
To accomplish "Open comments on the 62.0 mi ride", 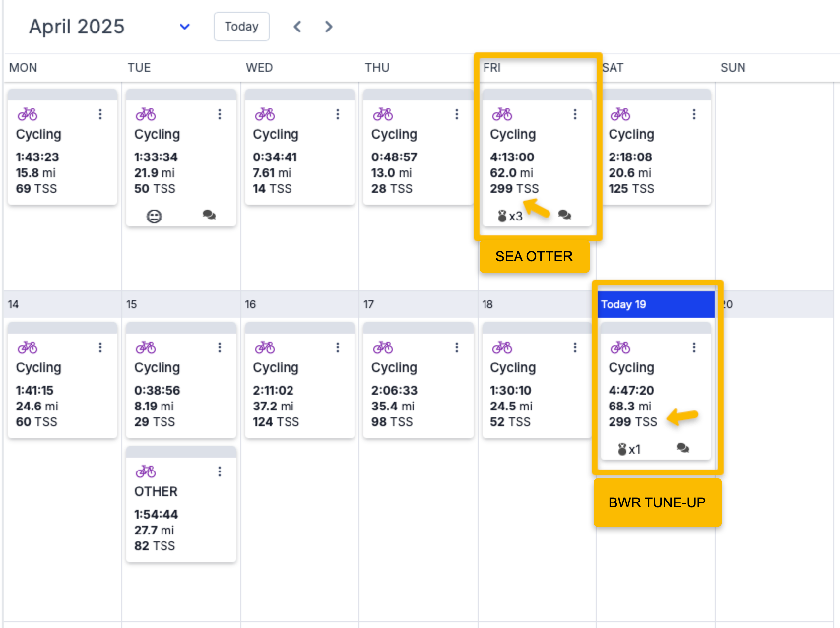I will click(x=565, y=215).
